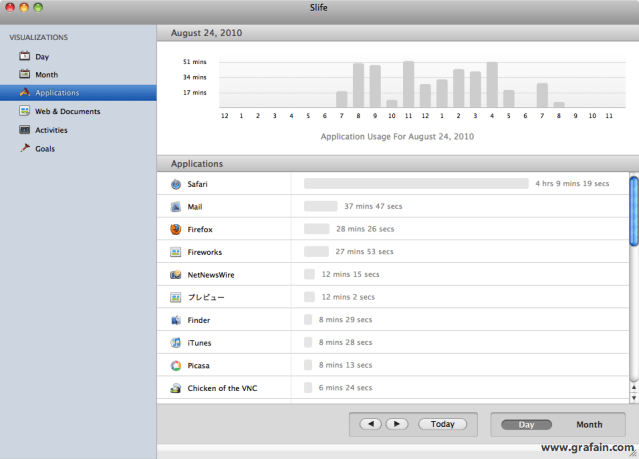
Task: Click the Activities sidebar icon
Action: [x=24, y=130]
